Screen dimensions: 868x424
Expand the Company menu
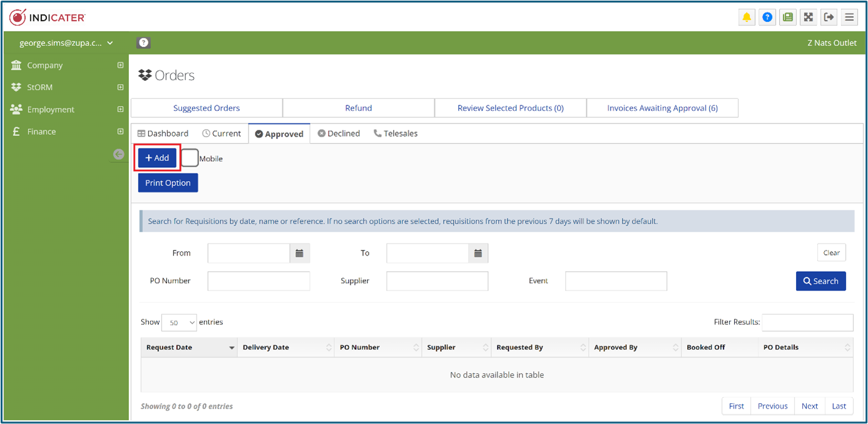click(x=68, y=65)
